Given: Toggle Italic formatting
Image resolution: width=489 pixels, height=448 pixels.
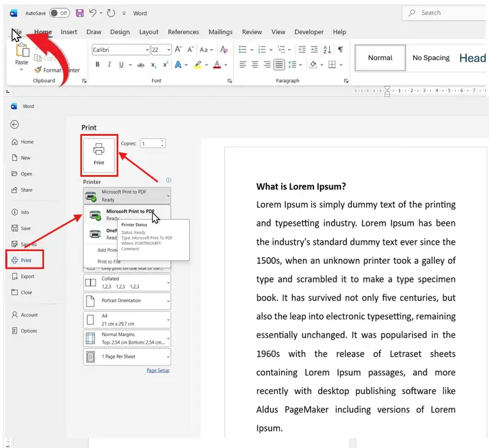Looking at the screenshot, I should (x=109, y=64).
